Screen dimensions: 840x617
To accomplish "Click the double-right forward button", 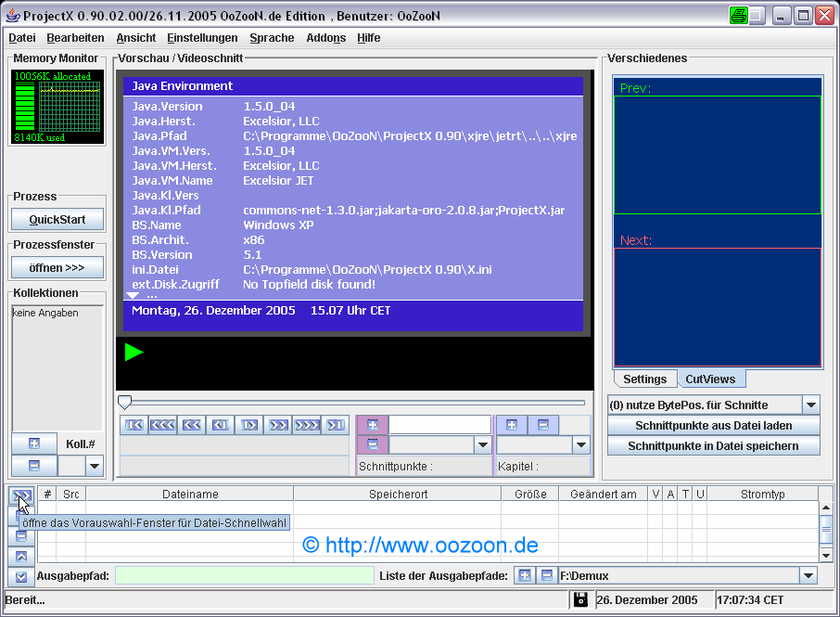I will (x=278, y=425).
